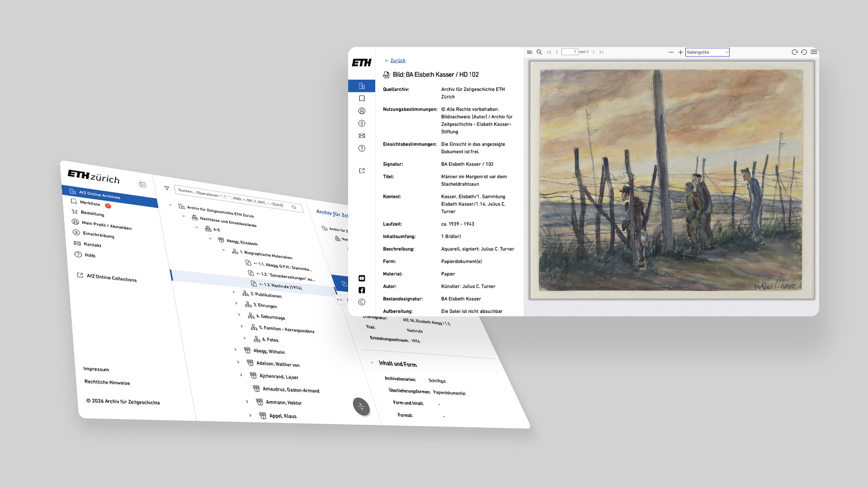Expand the 2. Publikationen tree node
The height and width of the screenshot is (488, 868).
tap(234, 292)
